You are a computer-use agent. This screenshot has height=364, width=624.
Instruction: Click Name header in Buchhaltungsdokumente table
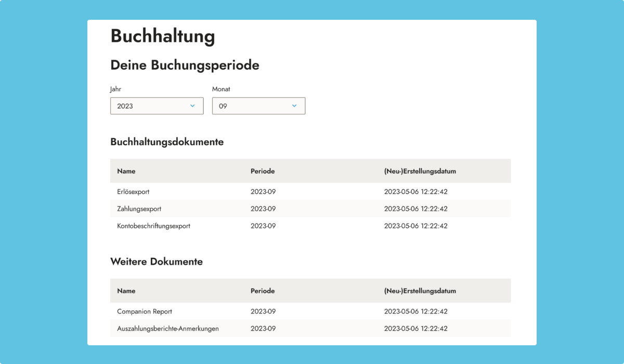tap(126, 171)
